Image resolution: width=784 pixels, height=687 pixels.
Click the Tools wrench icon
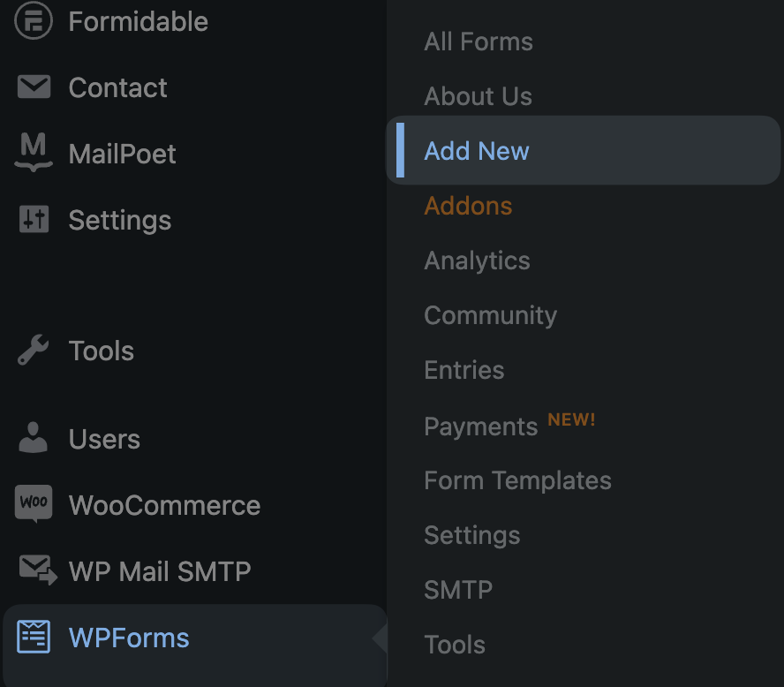(x=33, y=350)
